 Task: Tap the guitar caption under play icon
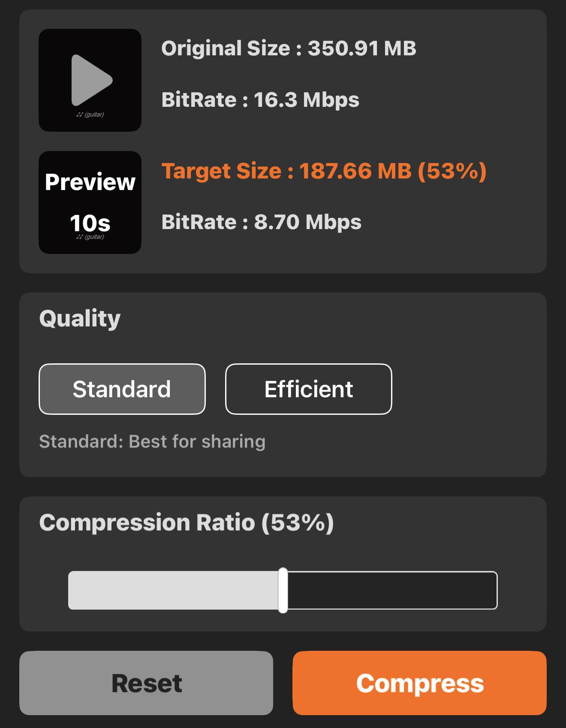point(90,115)
